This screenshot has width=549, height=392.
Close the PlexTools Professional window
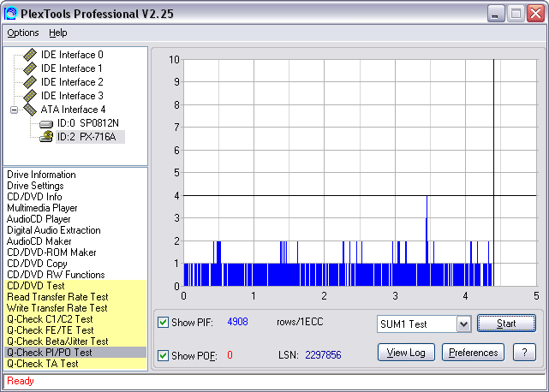[535, 14]
